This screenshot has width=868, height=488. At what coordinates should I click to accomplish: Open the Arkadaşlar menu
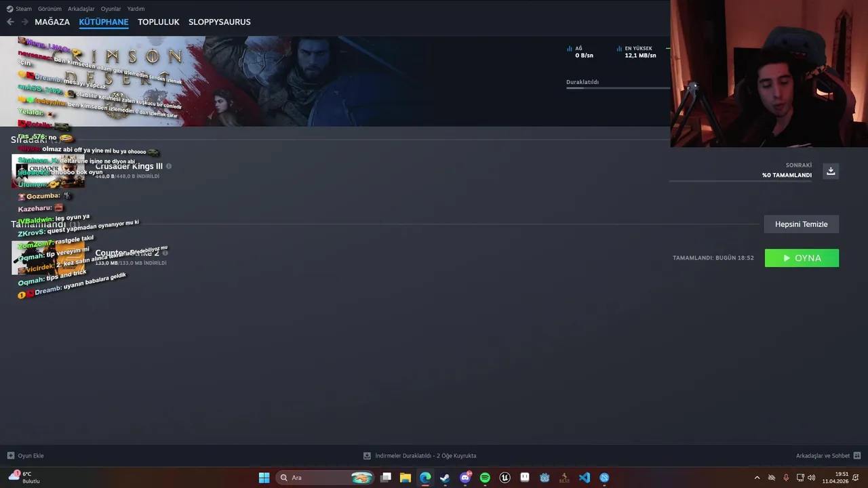(x=81, y=9)
